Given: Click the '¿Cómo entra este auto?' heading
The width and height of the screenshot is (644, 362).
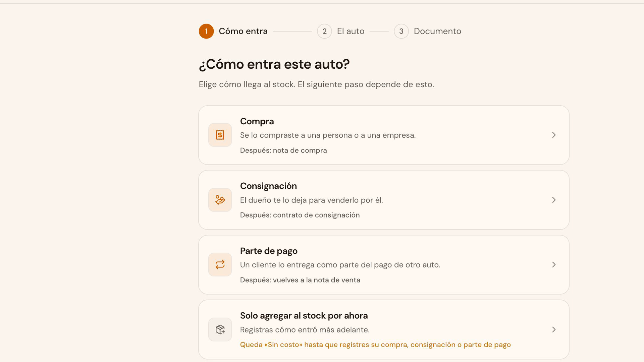Looking at the screenshot, I should click(x=274, y=64).
